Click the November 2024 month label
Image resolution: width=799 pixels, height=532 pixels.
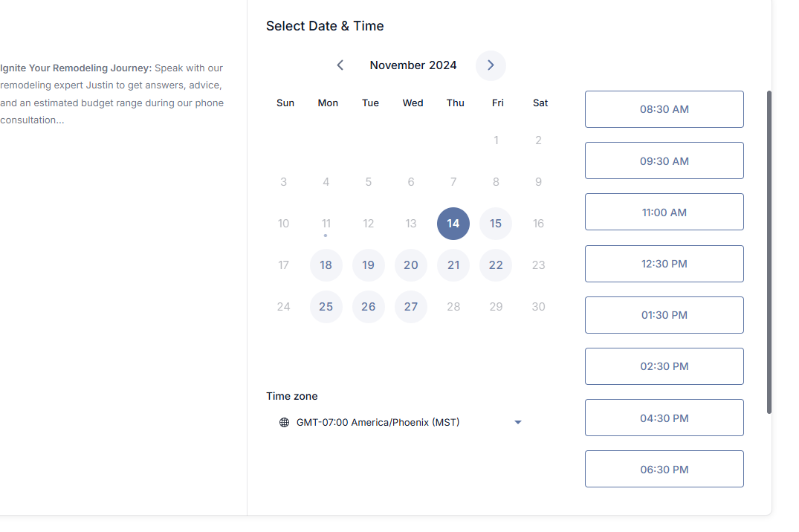[x=413, y=65]
